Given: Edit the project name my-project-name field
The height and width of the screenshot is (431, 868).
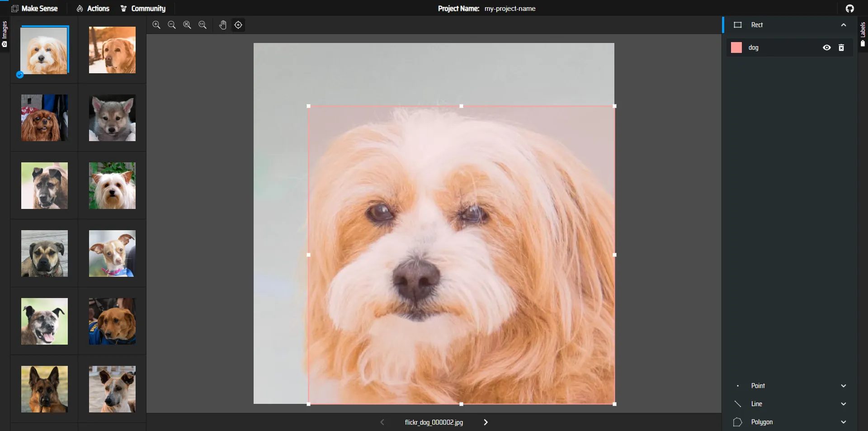Looking at the screenshot, I should coord(510,9).
